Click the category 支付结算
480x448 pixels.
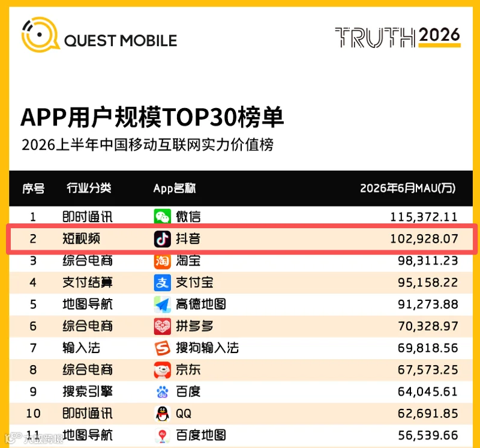(88, 282)
